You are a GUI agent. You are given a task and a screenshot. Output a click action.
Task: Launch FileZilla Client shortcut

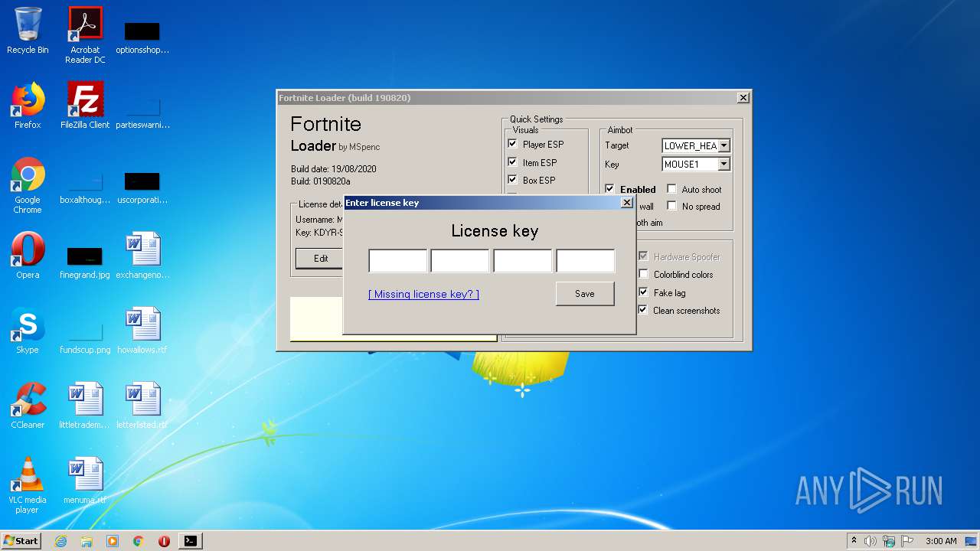click(x=85, y=106)
